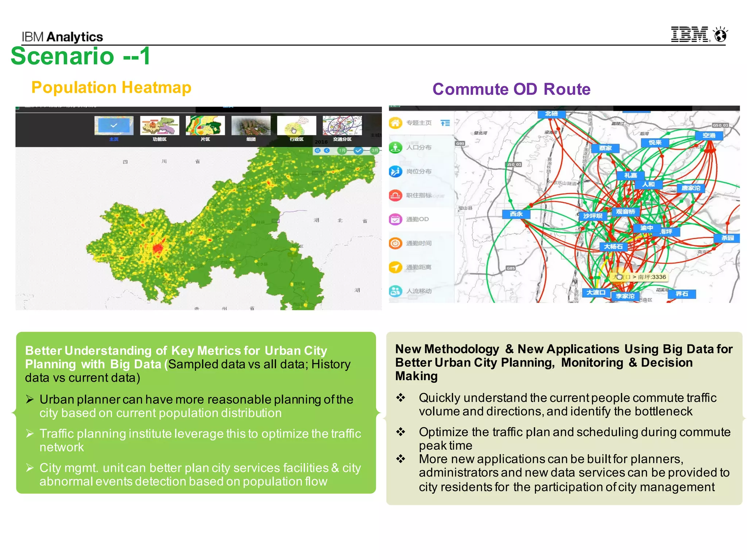The height and width of the screenshot is (560, 747).
Task: Open the 职住指标 balance scale icon
Action: tap(395, 195)
